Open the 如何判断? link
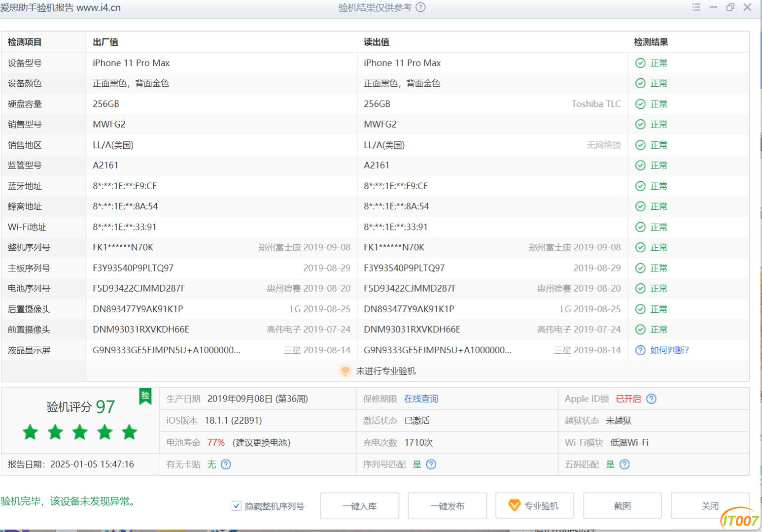 coord(669,350)
